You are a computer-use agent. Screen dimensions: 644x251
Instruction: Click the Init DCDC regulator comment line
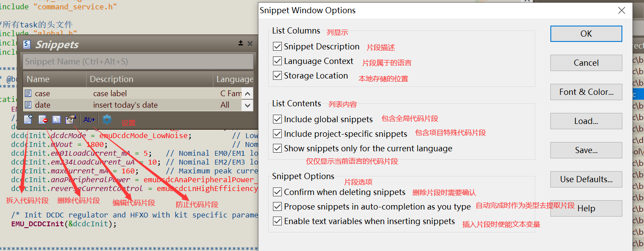click(x=134, y=215)
